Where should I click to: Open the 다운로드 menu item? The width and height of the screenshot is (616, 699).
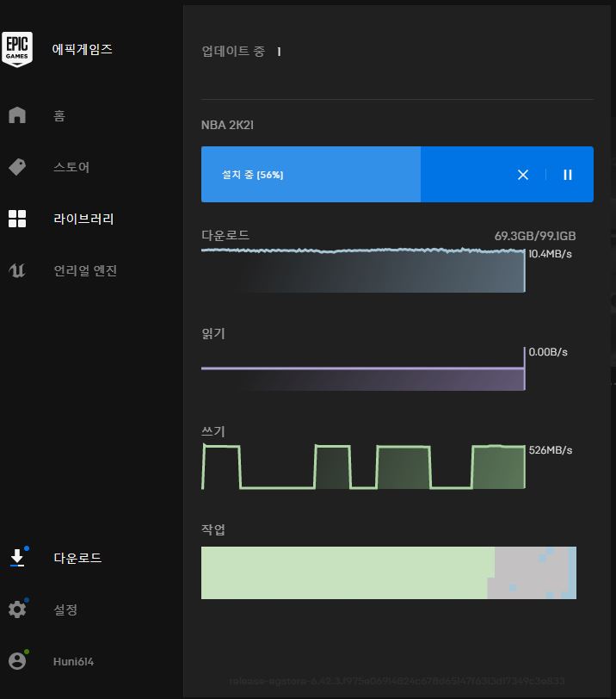point(77,558)
